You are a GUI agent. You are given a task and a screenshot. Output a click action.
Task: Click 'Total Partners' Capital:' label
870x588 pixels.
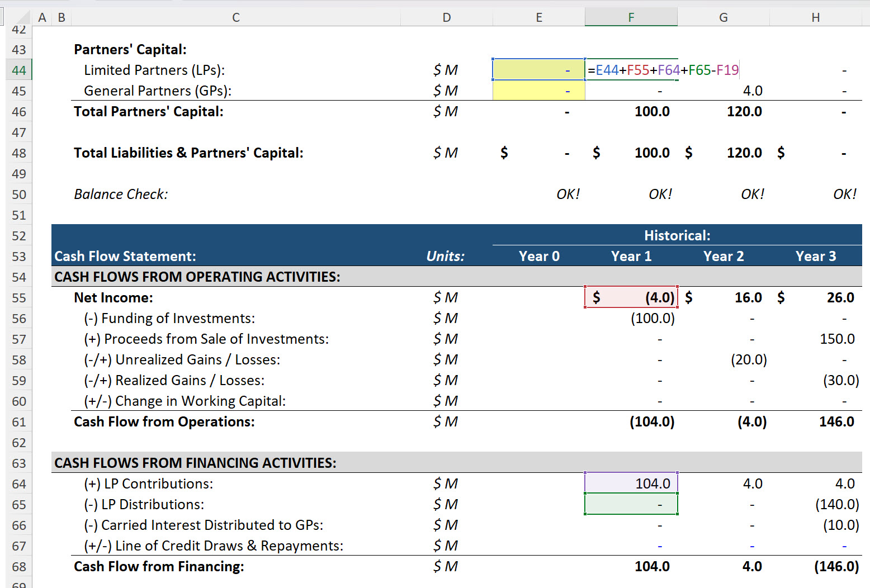pyautogui.click(x=149, y=111)
